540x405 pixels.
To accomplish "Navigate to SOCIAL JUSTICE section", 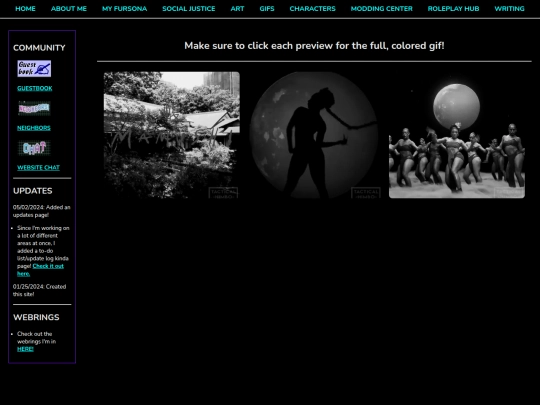I will [189, 9].
